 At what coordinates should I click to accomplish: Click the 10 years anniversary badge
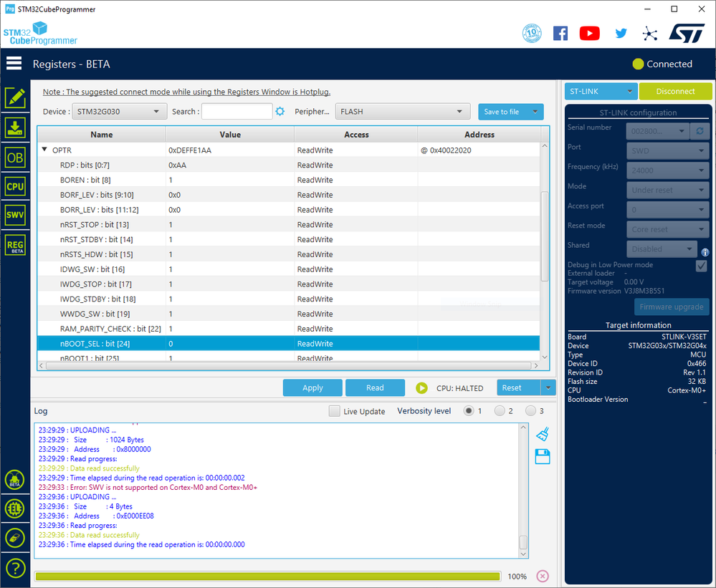click(532, 33)
